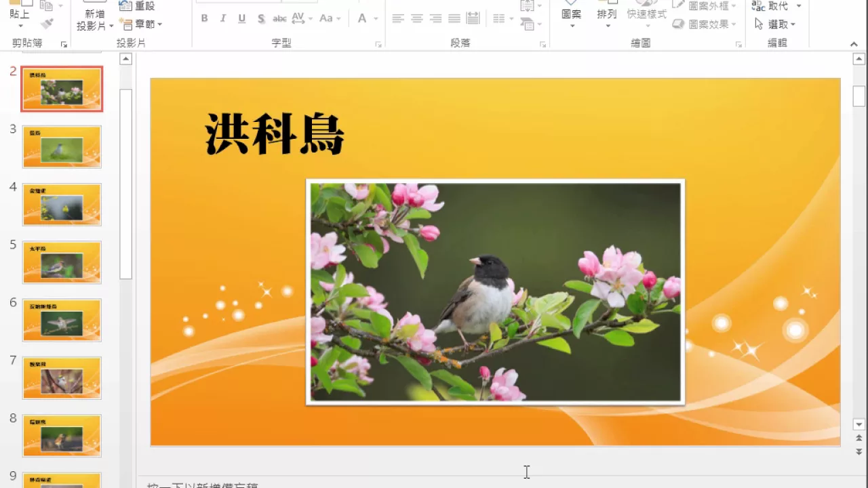Apply text shadow effect

coord(261,18)
